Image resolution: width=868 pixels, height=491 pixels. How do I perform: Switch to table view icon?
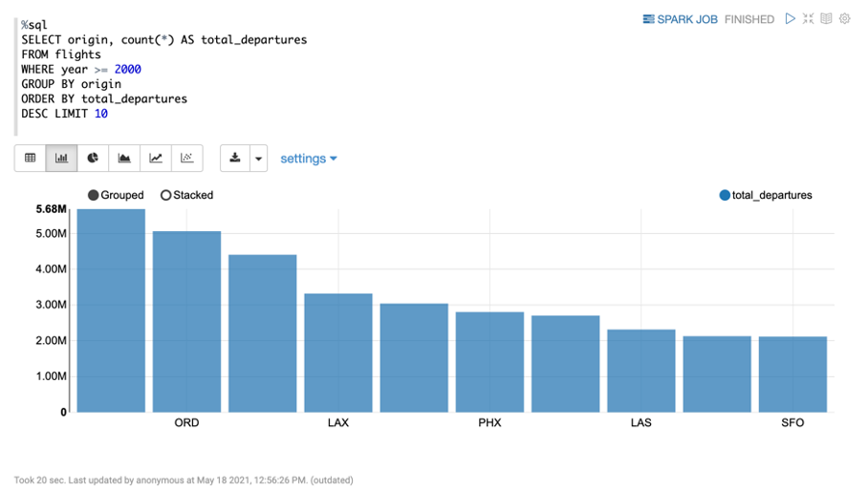pos(30,159)
